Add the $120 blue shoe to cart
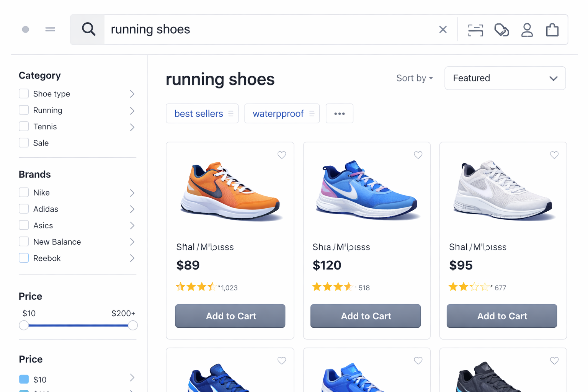Screen dimensions: 588x392 (366, 316)
